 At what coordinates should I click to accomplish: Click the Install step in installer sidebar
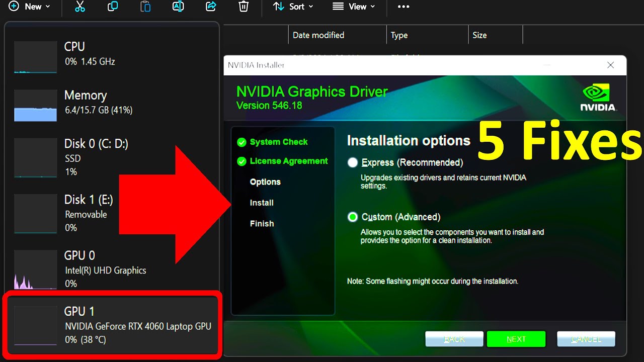pos(262,203)
